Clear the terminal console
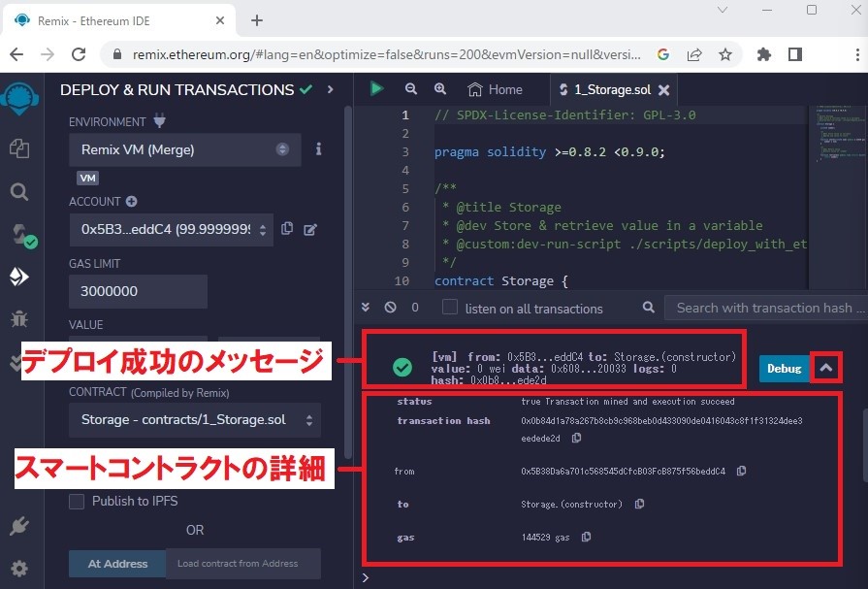868x589 pixels. [x=390, y=307]
